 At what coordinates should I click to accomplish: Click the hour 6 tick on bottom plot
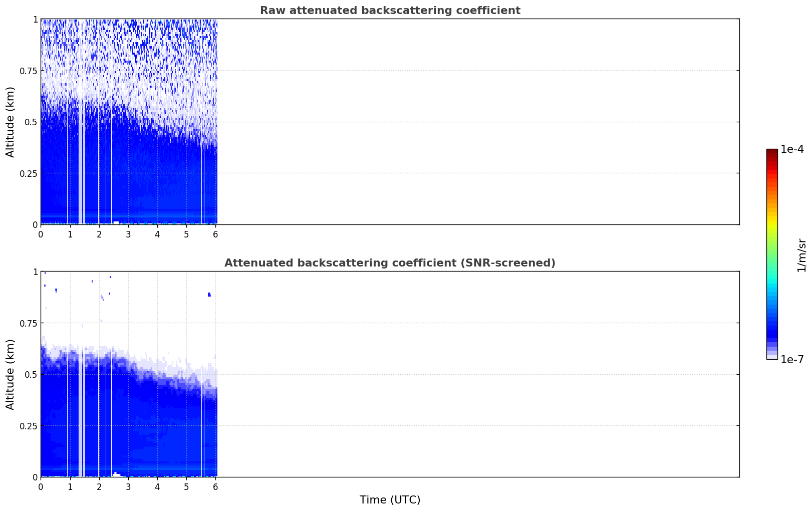pyautogui.click(x=215, y=486)
